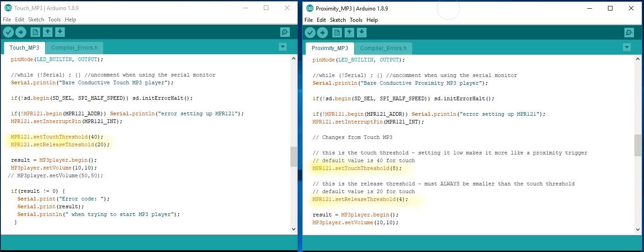The height and width of the screenshot is (252, 644).
Task: Open tab dropdown arrow in Proximity_MP3 window
Action: tap(627, 47)
